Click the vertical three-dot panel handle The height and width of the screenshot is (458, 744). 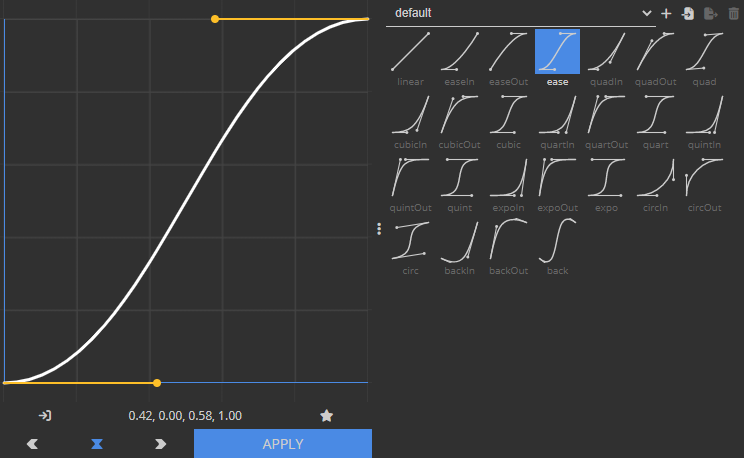coord(379,229)
